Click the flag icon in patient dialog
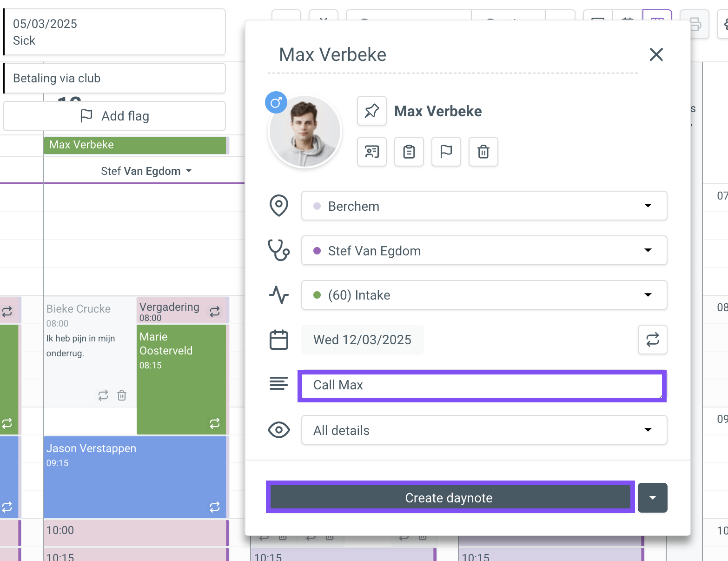Image resolution: width=728 pixels, height=561 pixels. point(446,152)
